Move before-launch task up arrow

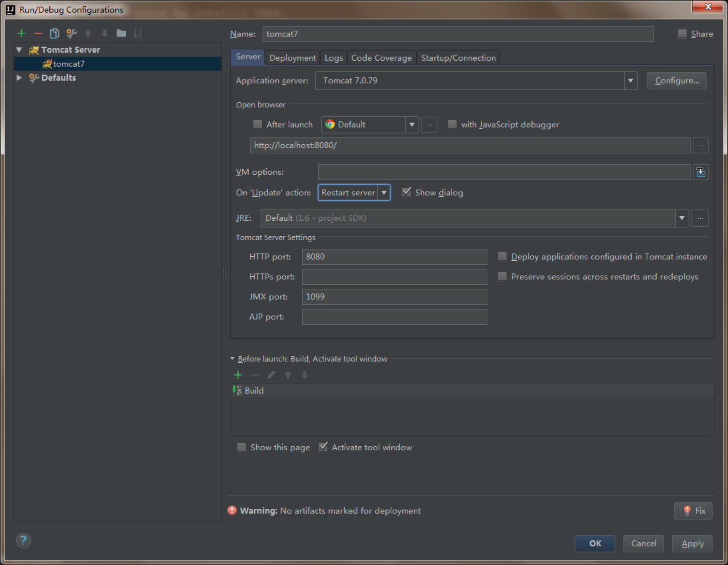[288, 375]
